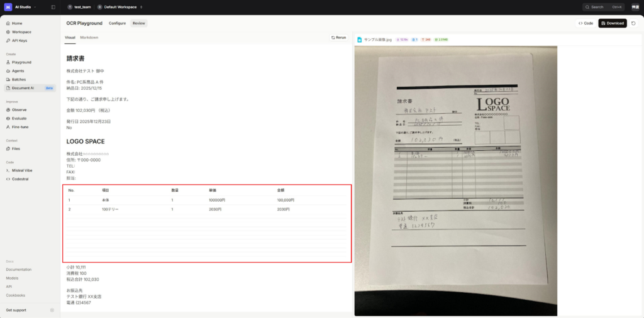
Task: Click the 納品日: 2025/12/15 line
Action: [x=84, y=88]
